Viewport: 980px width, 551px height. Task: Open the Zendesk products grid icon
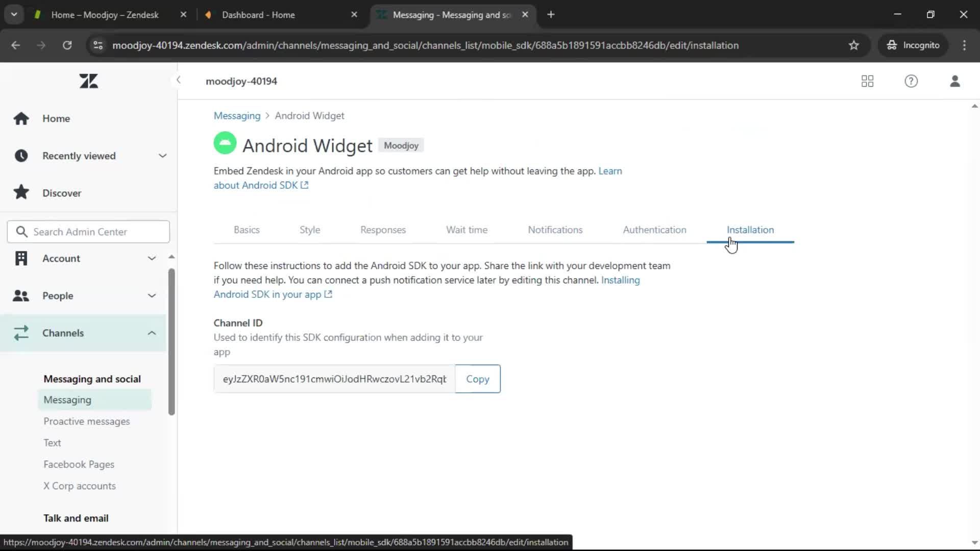(x=867, y=81)
